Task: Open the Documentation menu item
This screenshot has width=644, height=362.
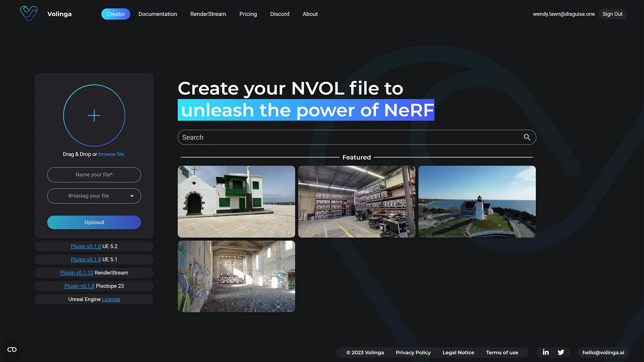Action: (x=158, y=14)
